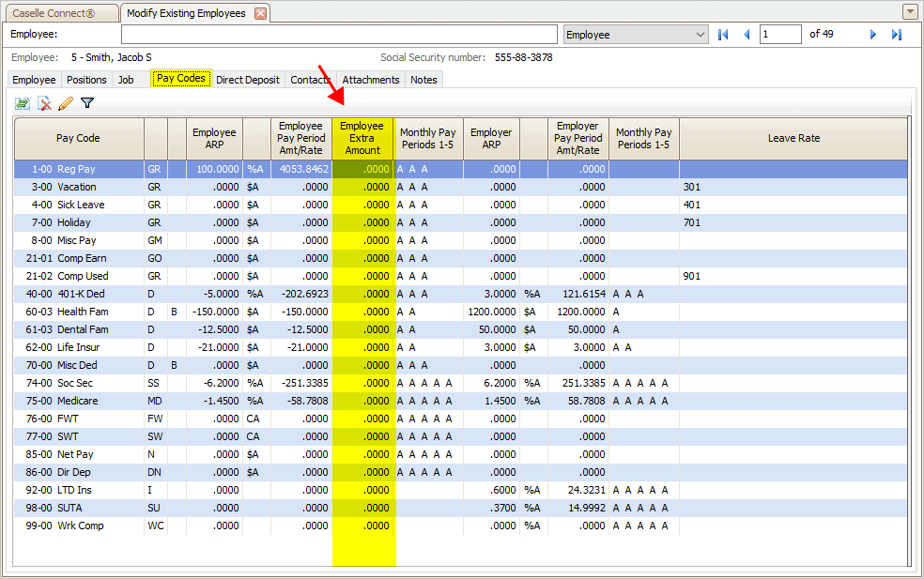The width and height of the screenshot is (924, 579).
Task: Click the refresh pay codes toolbar icon
Action: pyautogui.click(x=22, y=103)
